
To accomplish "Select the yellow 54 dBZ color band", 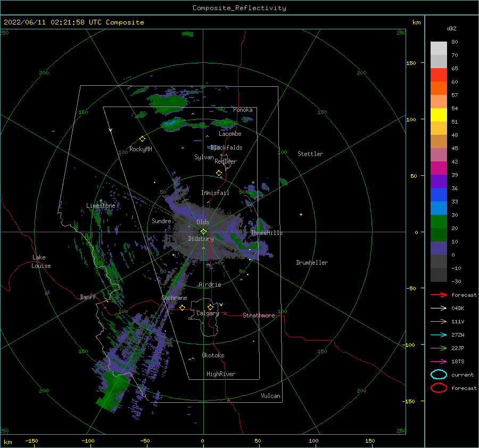I will [x=439, y=115].
